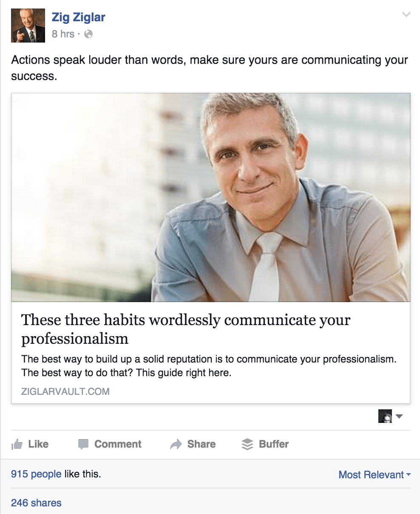The height and width of the screenshot is (514, 420).
Task: Click the Share arrow icon
Action: click(176, 444)
